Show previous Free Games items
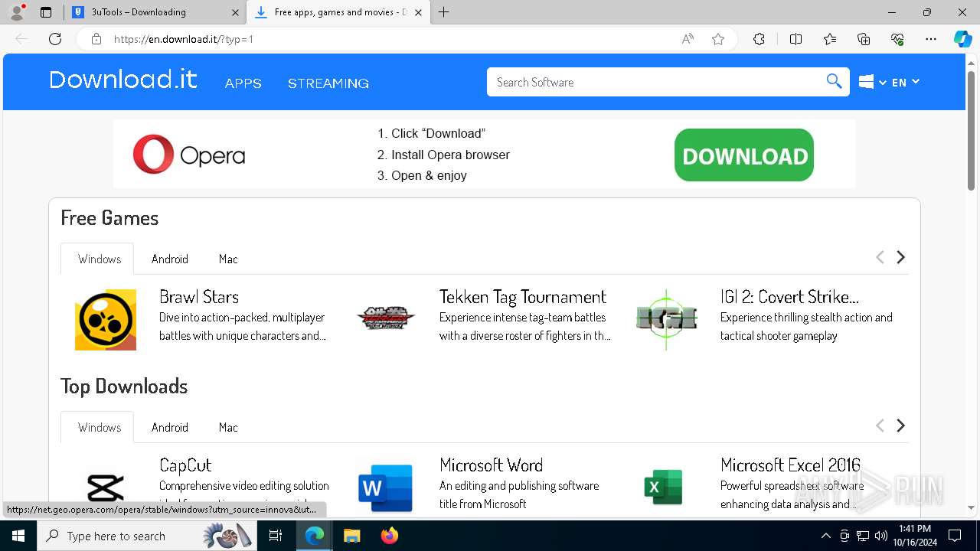 coord(880,257)
